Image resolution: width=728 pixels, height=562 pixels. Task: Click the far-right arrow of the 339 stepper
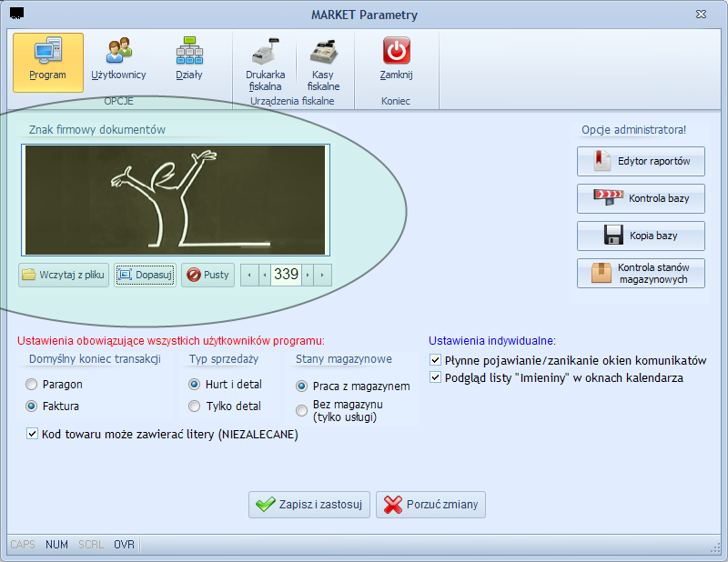coord(323,275)
